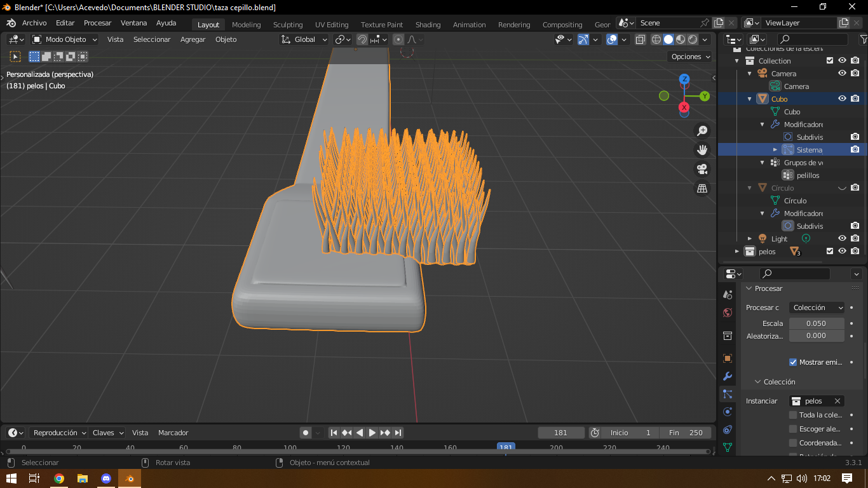Switch to the Sculpting workspace tab
Image resolution: width=868 pixels, height=488 pixels.
pos(288,25)
